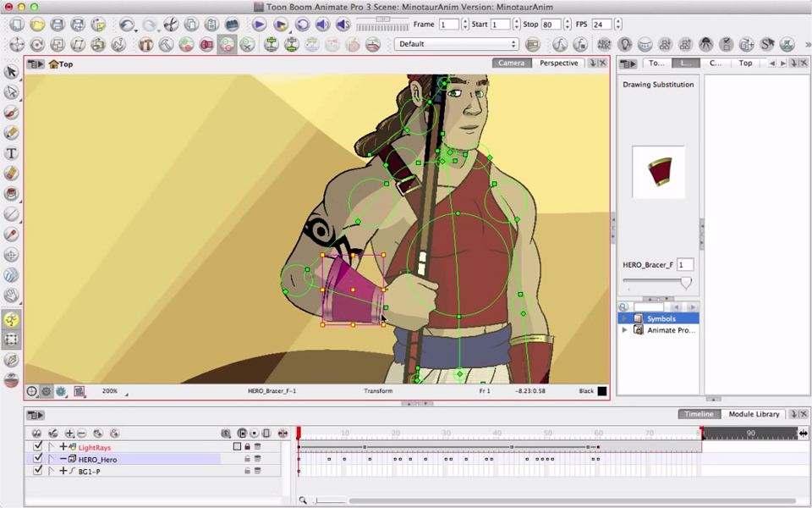Click the Undo arrow icon

126,25
